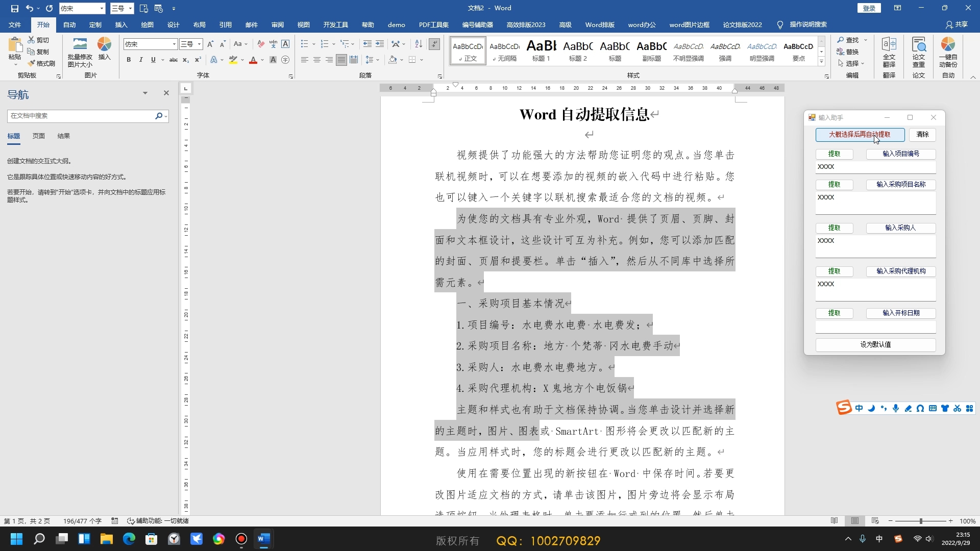Open File Explorer from the taskbar
The width and height of the screenshot is (980, 551).
107,539
